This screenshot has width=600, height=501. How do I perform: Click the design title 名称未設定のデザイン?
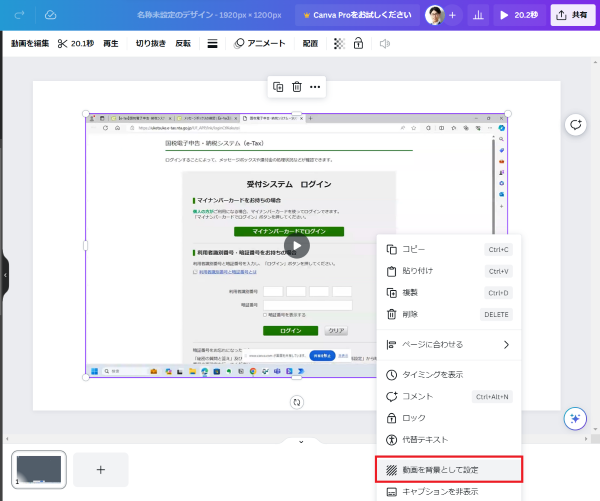click(x=174, y=15)
